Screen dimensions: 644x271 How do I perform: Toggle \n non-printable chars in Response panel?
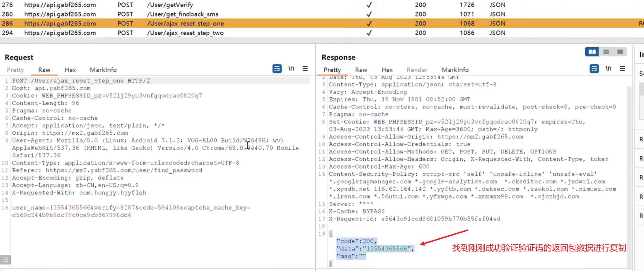coord(608,69)
